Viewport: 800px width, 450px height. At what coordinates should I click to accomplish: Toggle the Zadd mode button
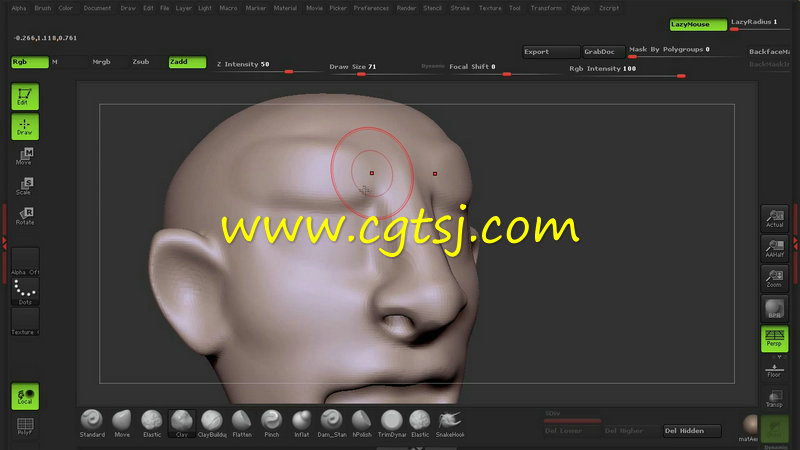point(187,62)
